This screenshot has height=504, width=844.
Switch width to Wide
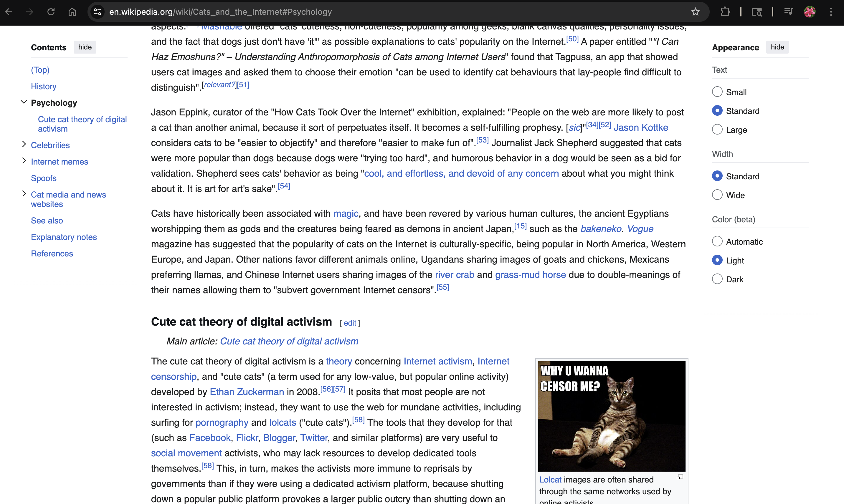[x=717, y=195]
